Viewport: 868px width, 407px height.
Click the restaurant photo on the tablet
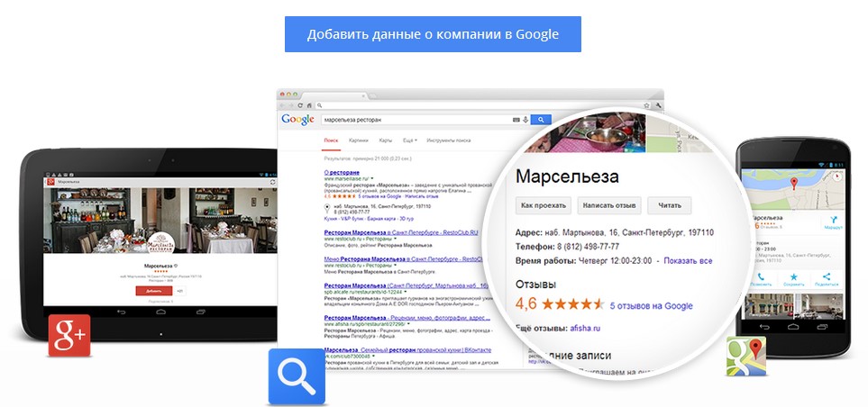click(160, 220)
